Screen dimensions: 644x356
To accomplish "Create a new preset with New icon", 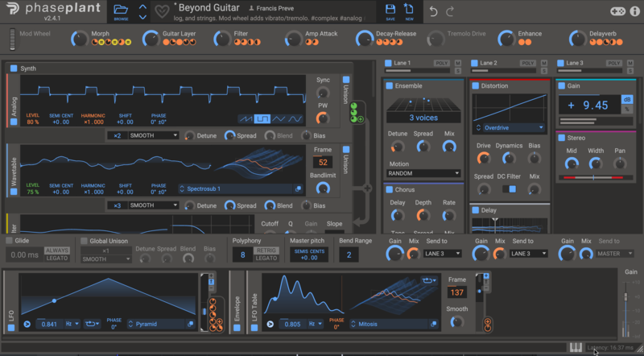I will point(410,11).
